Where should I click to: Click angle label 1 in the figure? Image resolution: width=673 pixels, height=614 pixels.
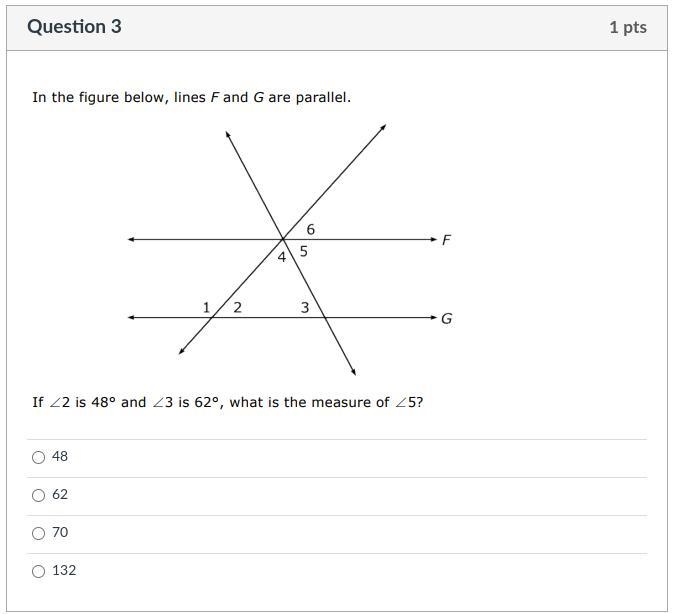point(206,308)
